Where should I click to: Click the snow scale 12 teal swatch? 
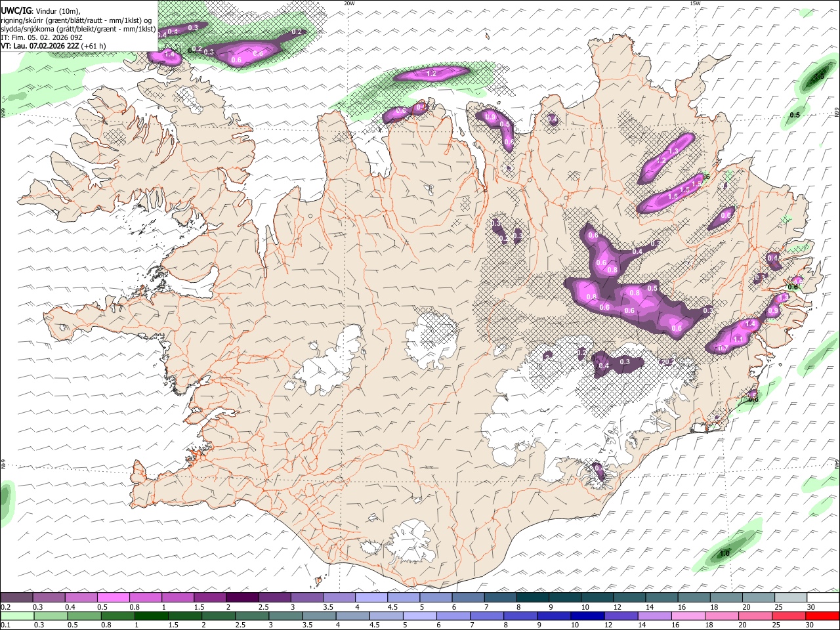pos(630,597)
